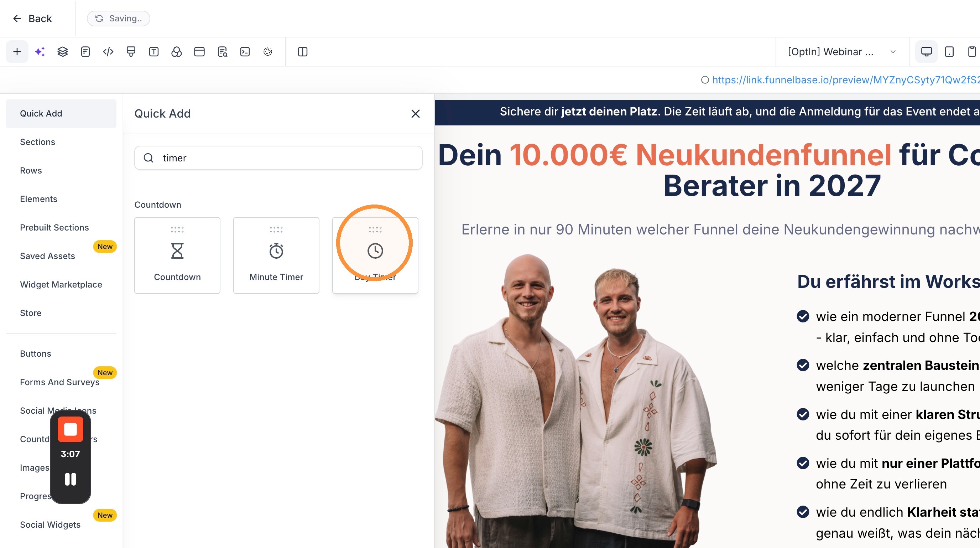Click the page document icon in toolbar
Viewport: 980px width, 548px height.
point(85,52)
